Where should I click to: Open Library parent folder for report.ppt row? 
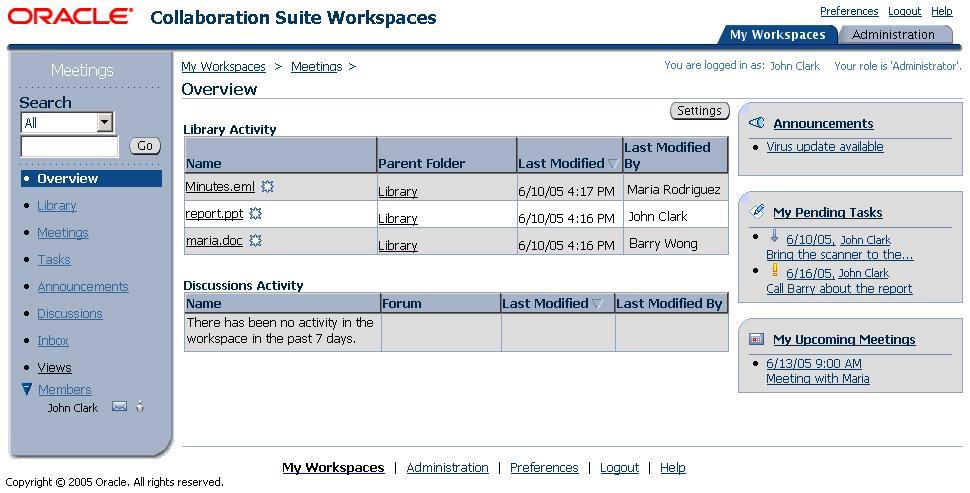coord(398,218)
